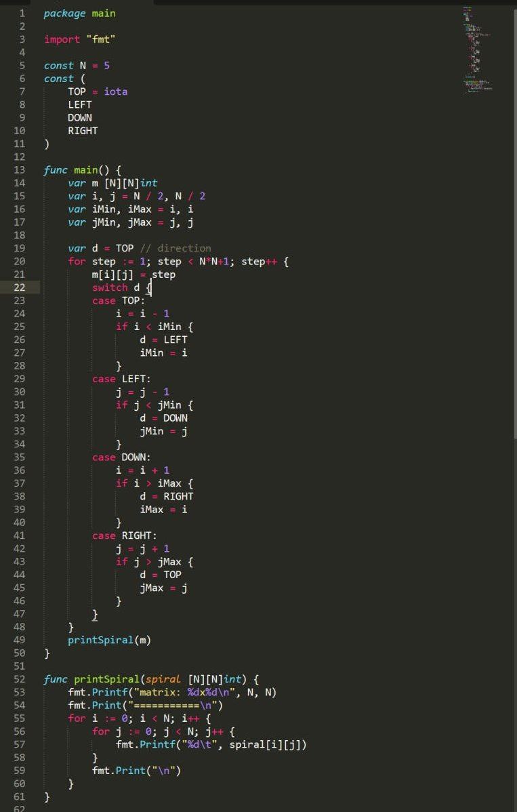The image size is (517, 812).
Task: Click the 'func printSpiral' declaration
Action: point(152,679)
